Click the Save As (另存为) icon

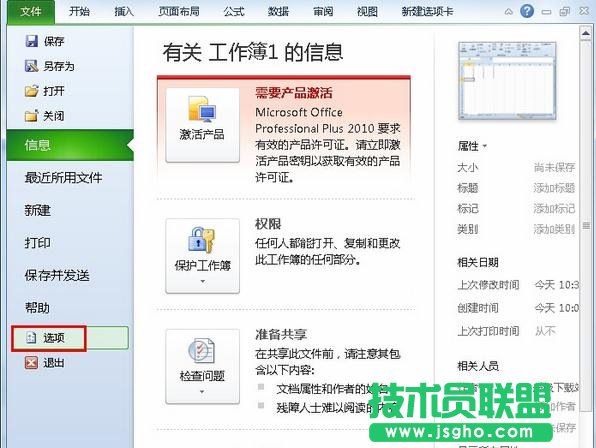point(32,66)
